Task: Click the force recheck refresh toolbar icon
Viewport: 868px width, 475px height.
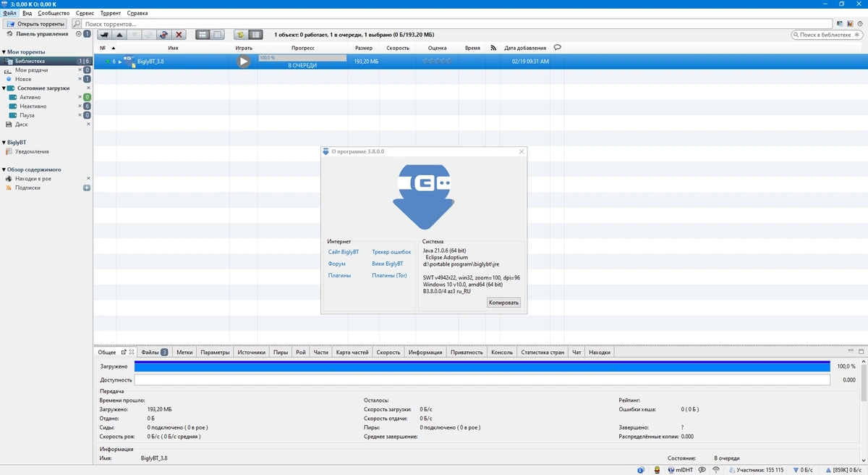Action: [x=164, y=35]
